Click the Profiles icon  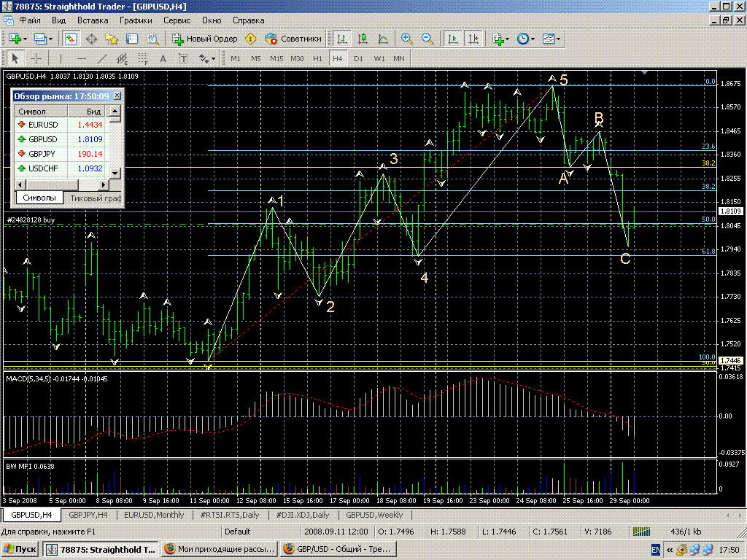tap(39, 39)
